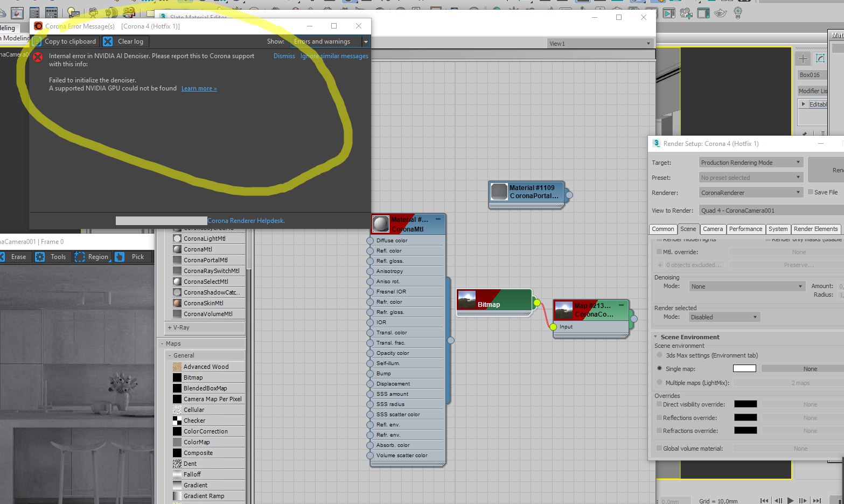
Task: Toggle the Mtl. override checkbox
Action: click(659, 251)
